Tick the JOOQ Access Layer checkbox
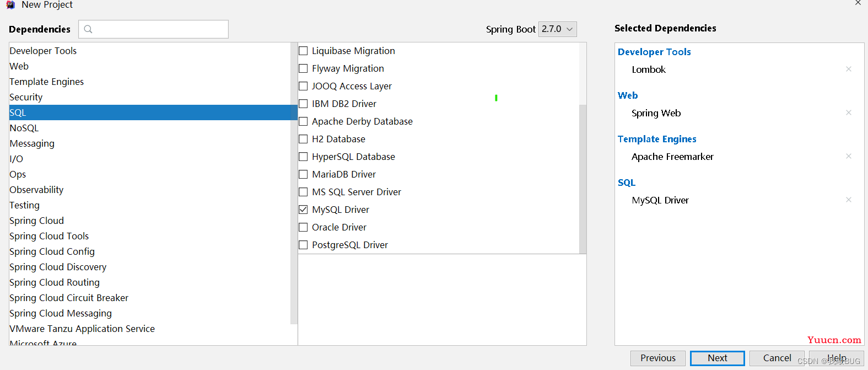This screenshot has height=370, width=868. point(303,86)
